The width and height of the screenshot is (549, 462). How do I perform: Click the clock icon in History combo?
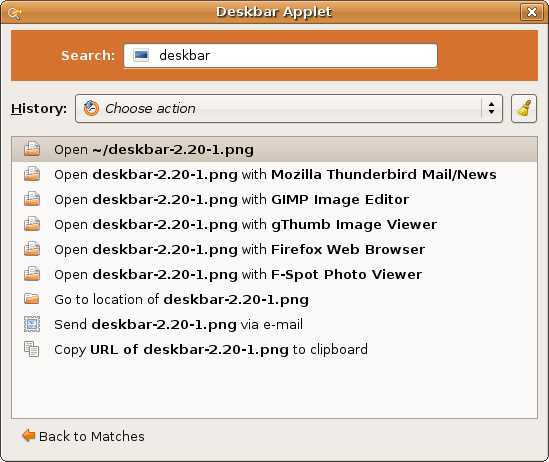91,108
